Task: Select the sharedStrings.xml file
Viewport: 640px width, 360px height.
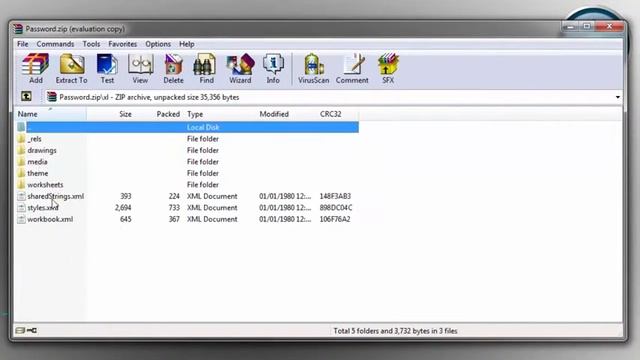Action: [56, 196]
